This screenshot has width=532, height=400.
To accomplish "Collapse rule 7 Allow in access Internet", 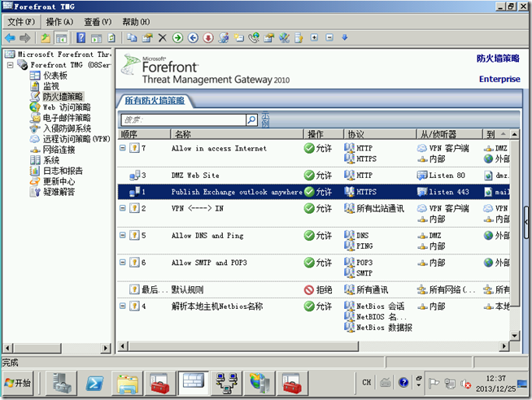I will pyautogui.click(x=123, y=148).
